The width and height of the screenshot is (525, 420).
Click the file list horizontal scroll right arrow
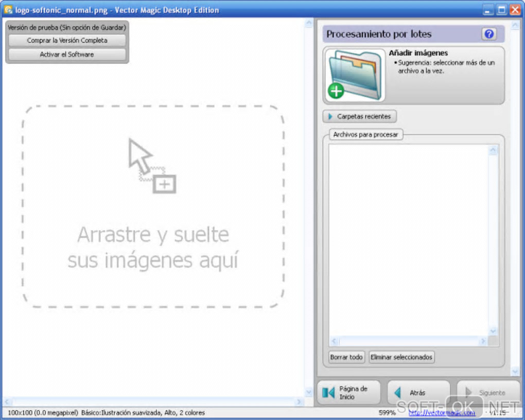pos(483,341)
